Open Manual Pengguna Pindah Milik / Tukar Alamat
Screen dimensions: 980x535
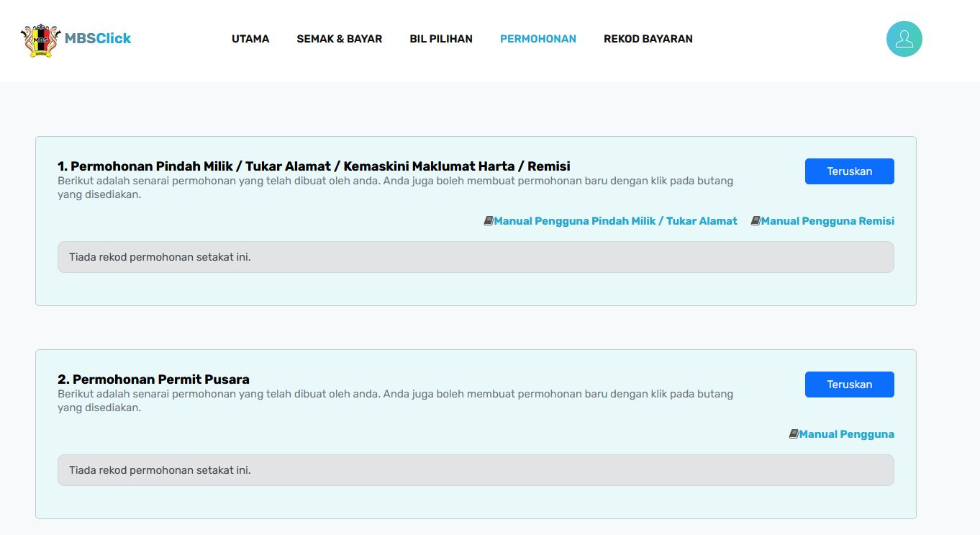pos(615,221)
